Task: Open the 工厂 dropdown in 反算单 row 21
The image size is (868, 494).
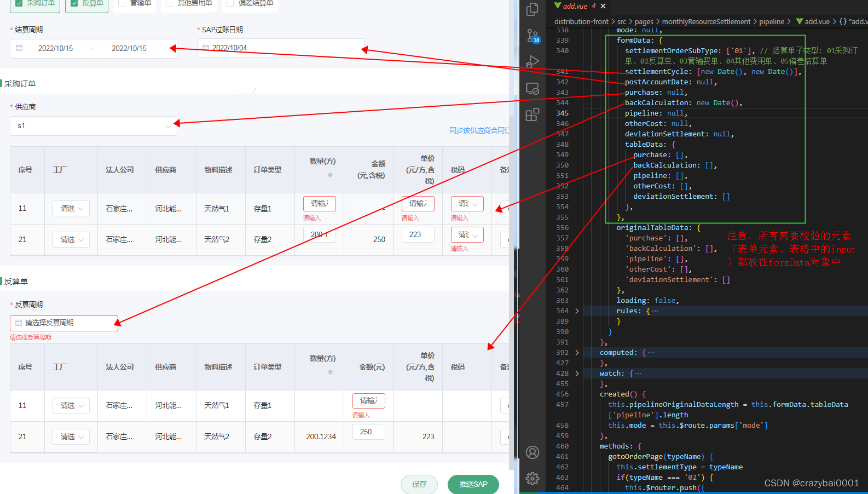Action: click(x=71, y=437)
